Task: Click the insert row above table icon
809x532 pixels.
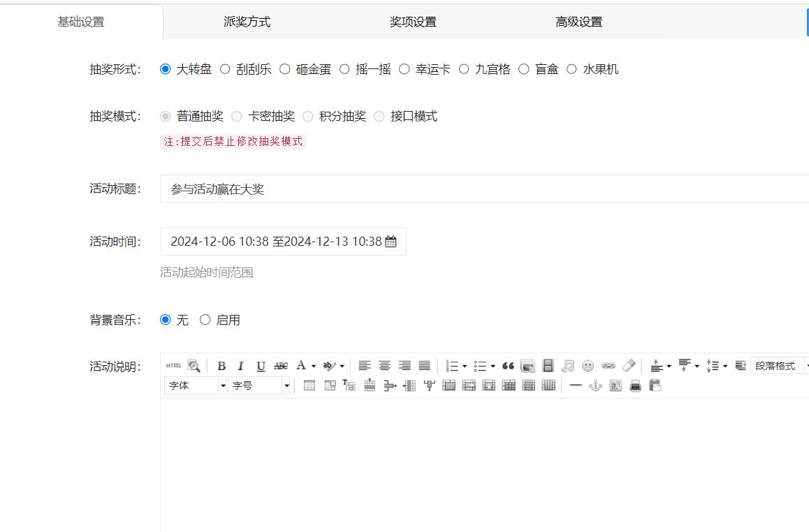Action: pos(370,385)
